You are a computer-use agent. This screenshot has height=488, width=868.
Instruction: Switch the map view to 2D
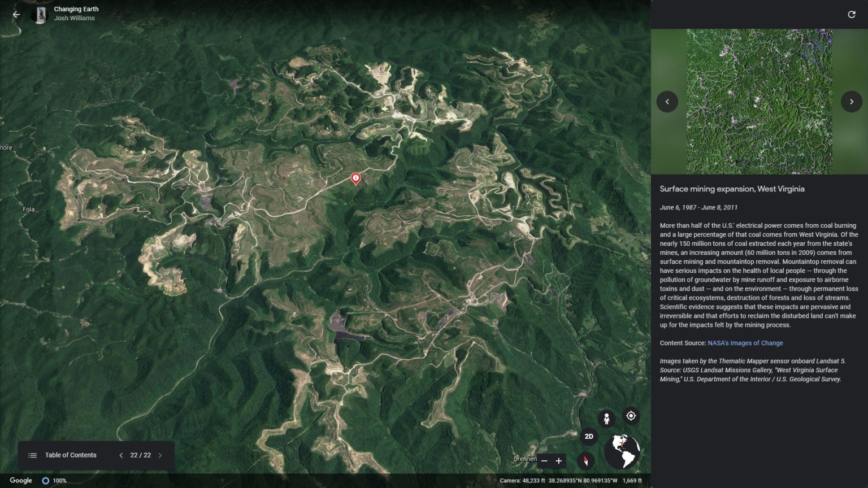tap(588, 436)
